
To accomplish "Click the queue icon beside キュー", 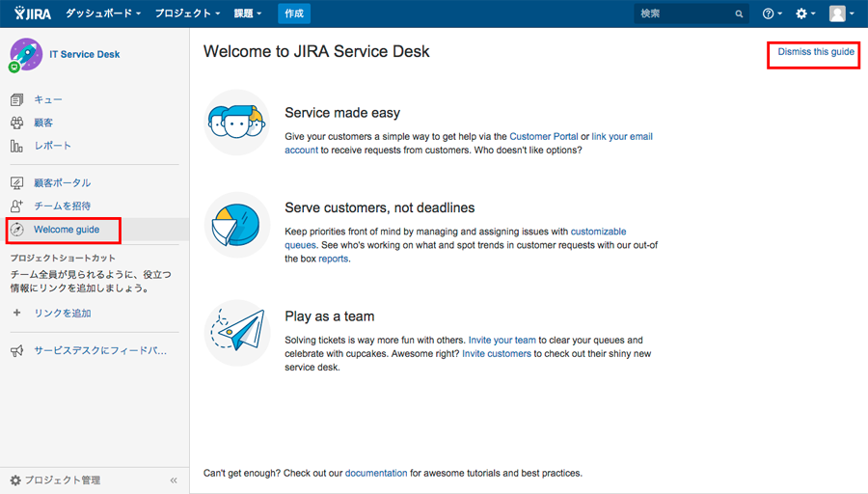I will click(x=16, y=99).
